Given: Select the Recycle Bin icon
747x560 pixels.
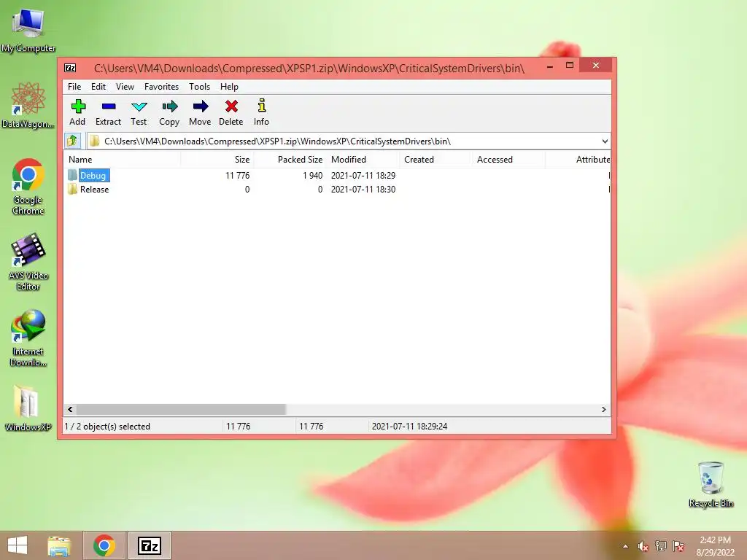Looking at the screenshot, I should [x=711, y=485].
